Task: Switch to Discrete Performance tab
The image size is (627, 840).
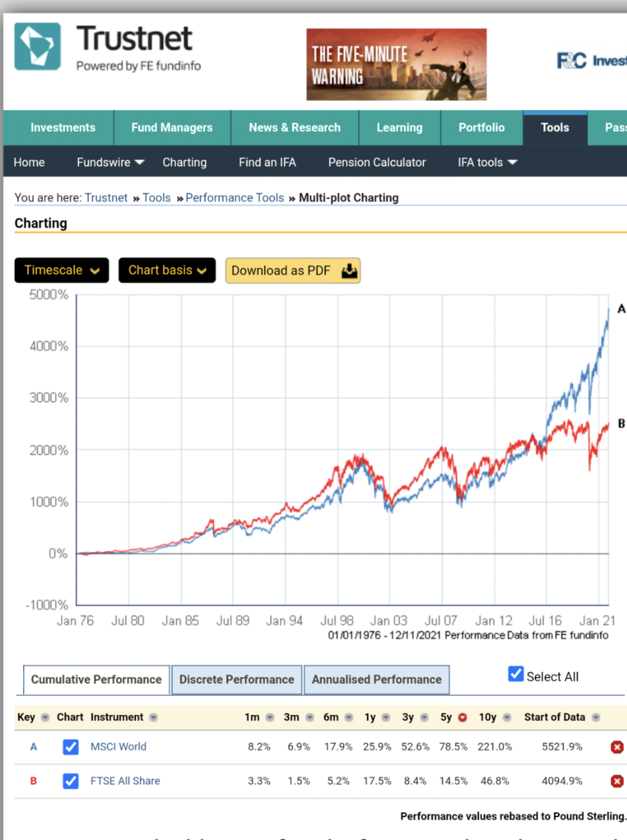Action: coord(237,680)
